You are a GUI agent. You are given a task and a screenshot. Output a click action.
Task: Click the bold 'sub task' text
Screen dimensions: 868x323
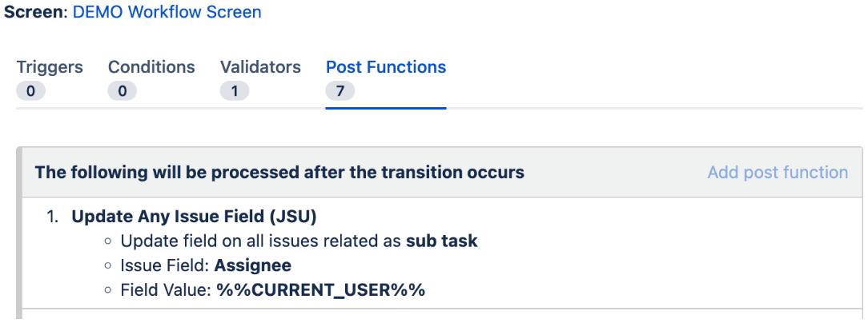(x=442, y=241)
